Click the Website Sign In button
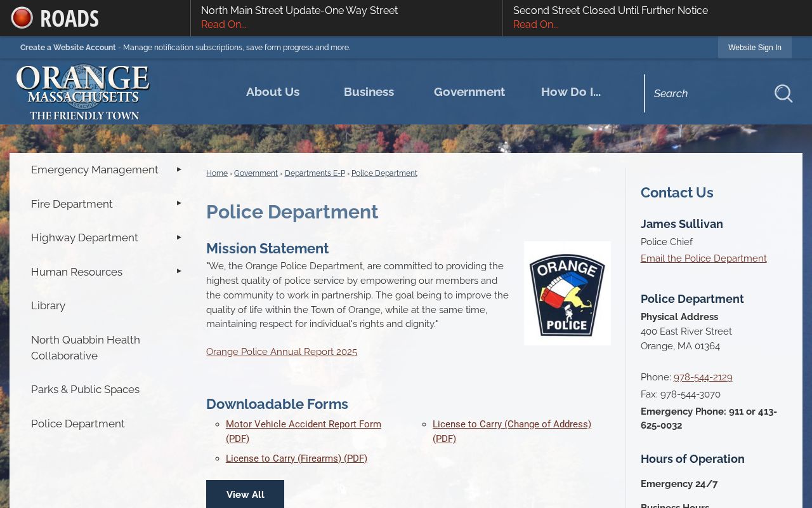Screen dimensions: 812x508 tap(755, 48)
